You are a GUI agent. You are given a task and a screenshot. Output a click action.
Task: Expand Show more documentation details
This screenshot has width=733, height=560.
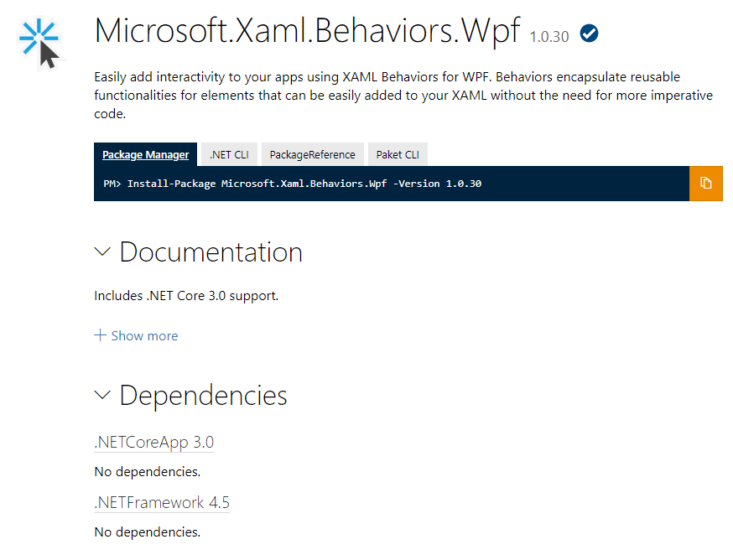[x=136, y=335]
